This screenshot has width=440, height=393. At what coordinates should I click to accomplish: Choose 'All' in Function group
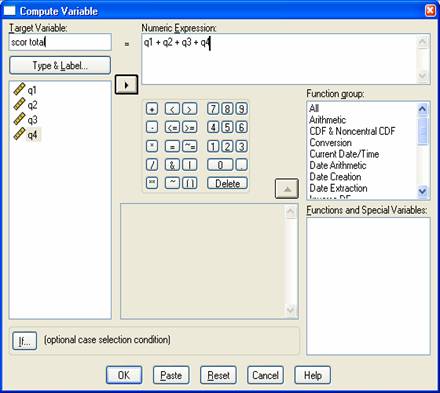point(314,108)
